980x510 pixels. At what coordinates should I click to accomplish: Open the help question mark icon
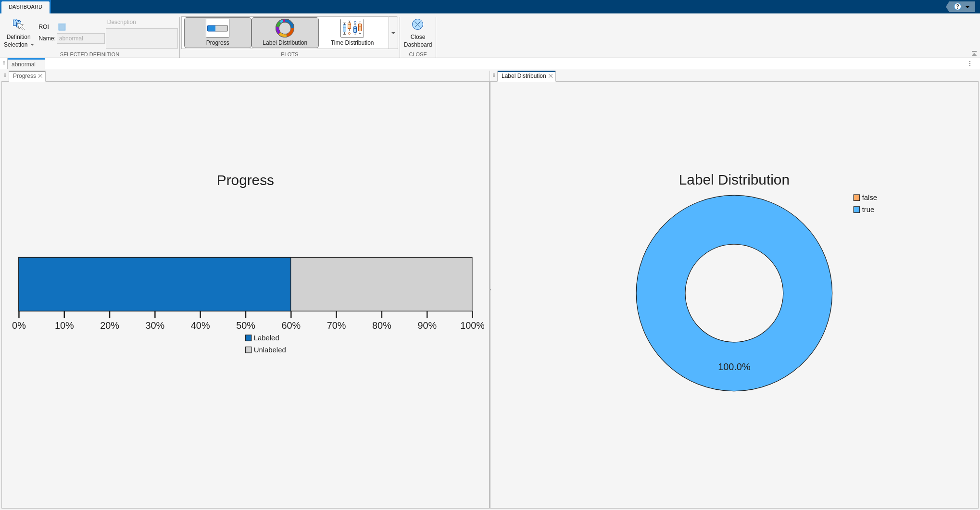pos(957,7)
